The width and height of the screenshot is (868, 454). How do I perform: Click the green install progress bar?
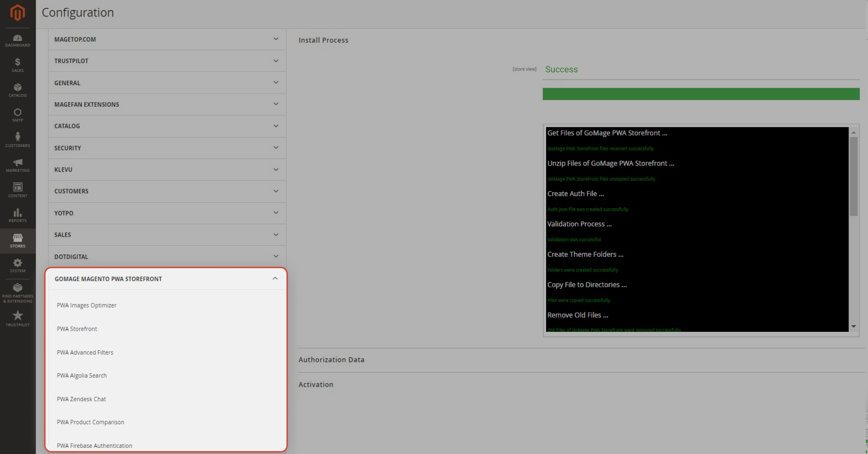coord(701,94)
